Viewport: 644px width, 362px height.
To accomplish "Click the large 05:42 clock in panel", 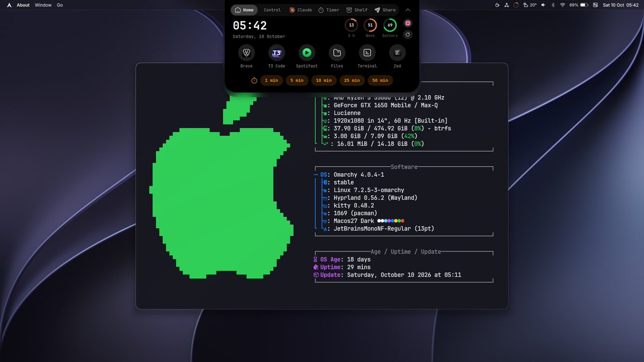I will pos(250,26).
